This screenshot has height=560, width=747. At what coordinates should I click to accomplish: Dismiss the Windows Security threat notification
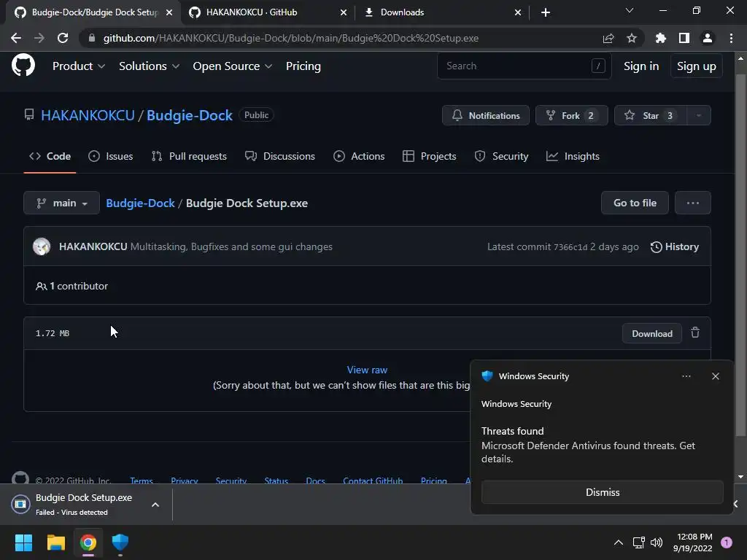(x=602, y=492)
